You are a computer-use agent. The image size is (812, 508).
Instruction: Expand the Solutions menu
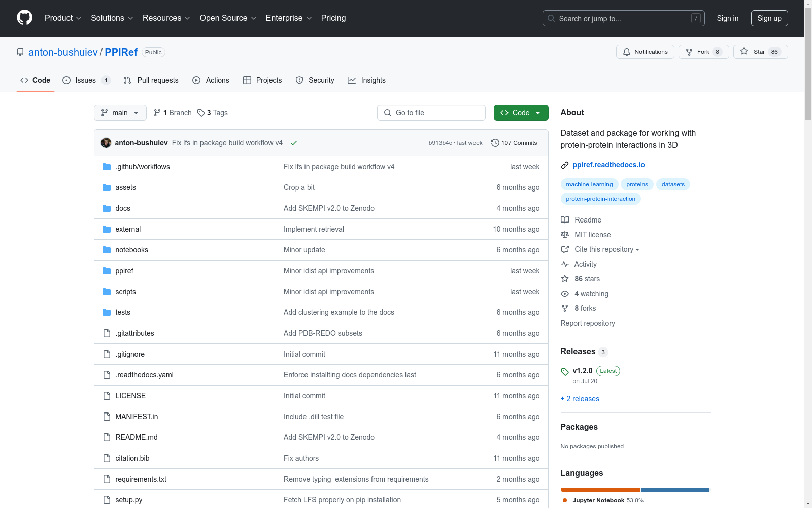[112, 18]
